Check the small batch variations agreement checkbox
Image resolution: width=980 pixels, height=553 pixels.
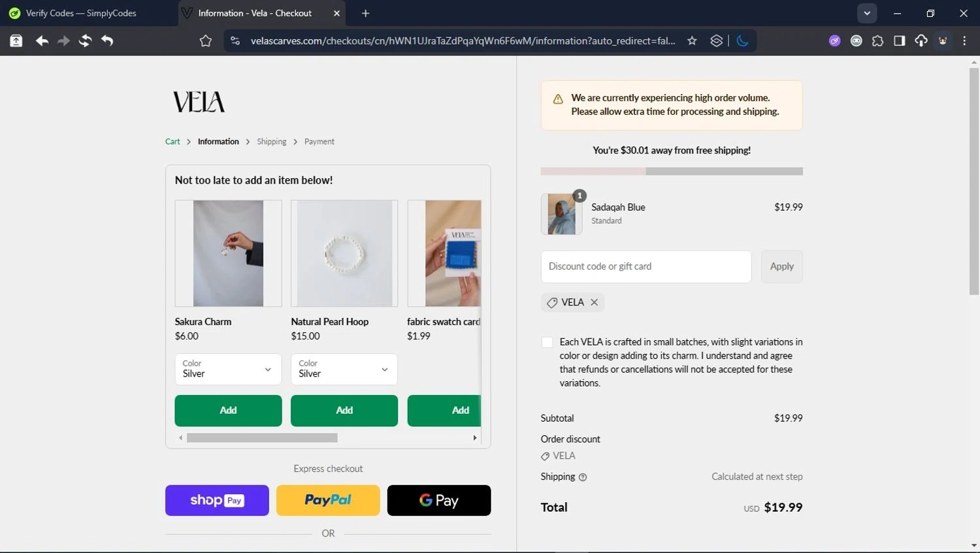pyautogui.click(x=547, y=342)
